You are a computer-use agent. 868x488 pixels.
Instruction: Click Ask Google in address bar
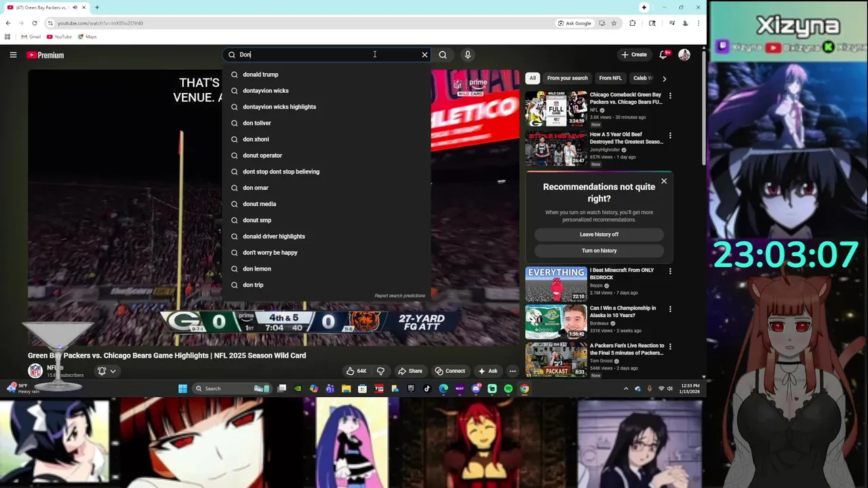(574, 23)
